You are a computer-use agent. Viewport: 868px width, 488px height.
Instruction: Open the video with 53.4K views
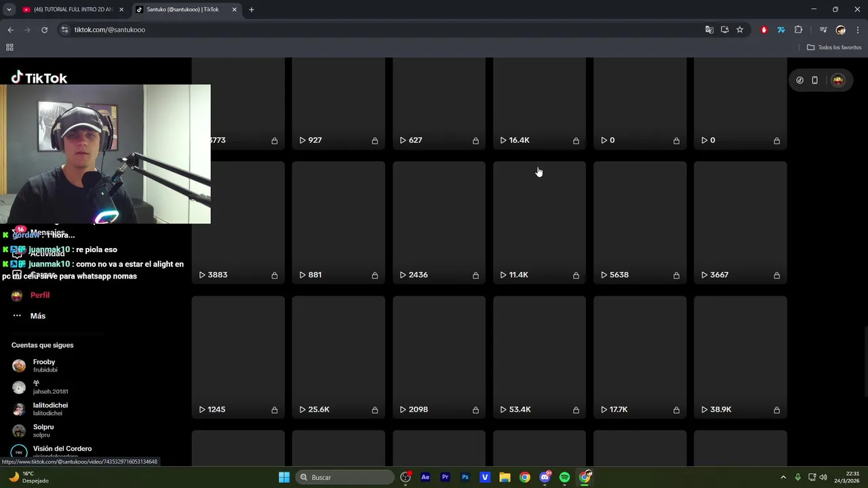click(539, 357)
